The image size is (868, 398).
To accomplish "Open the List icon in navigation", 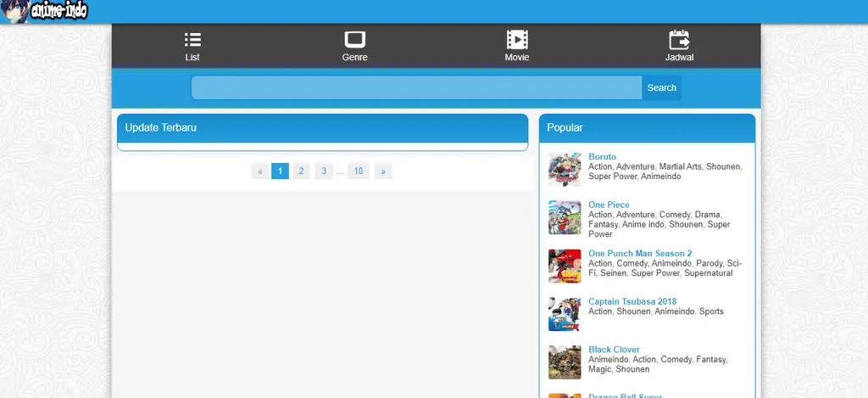I will (x=192, y=39).
